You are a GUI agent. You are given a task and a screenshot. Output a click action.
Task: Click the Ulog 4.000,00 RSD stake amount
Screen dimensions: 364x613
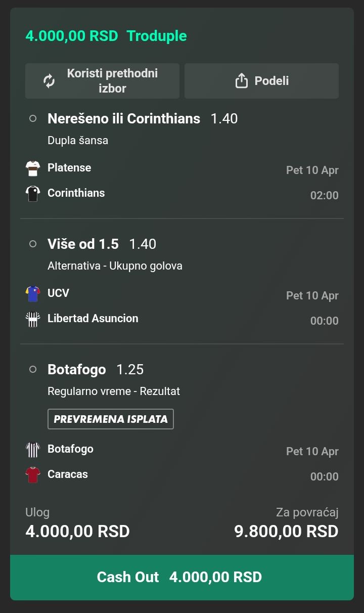(77, 531)
